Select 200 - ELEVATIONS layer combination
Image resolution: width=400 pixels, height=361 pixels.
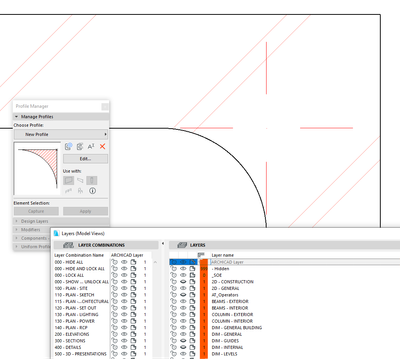coord(72,334)
